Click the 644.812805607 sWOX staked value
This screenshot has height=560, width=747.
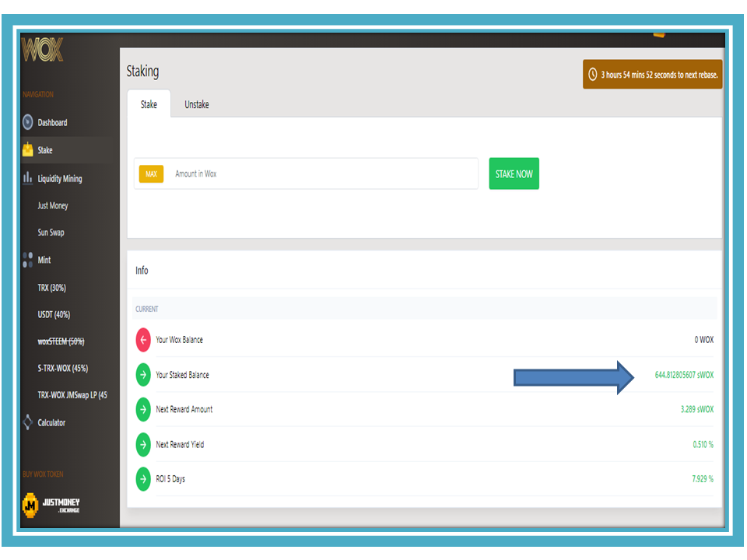684,375
